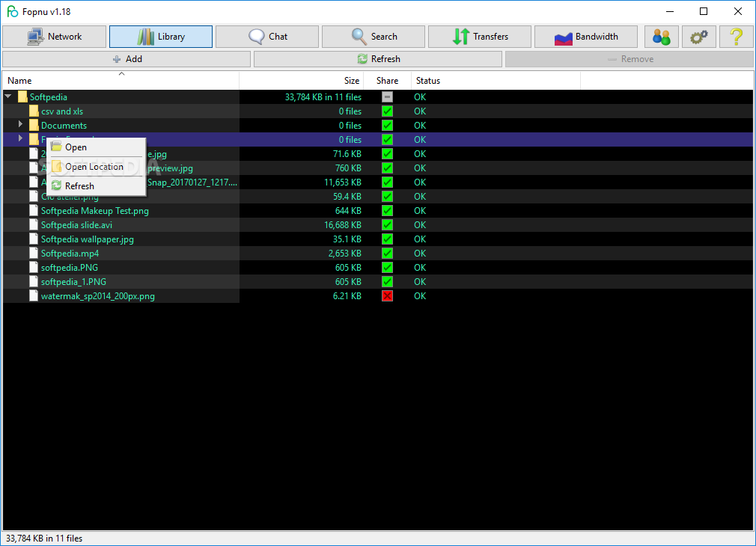Click the file icon of softpedia.PNG
This screenshot has height=546, width=756.
(x=34, y=268)
